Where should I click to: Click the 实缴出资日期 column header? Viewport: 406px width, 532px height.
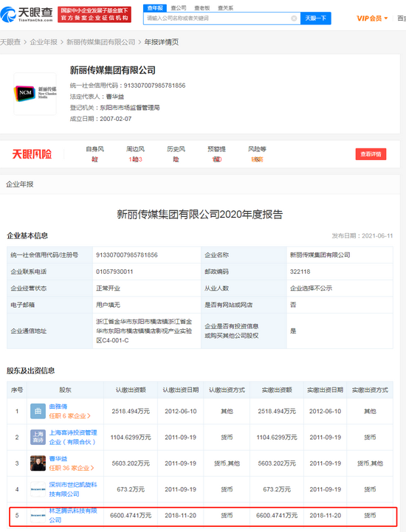(x=326, y=390)
